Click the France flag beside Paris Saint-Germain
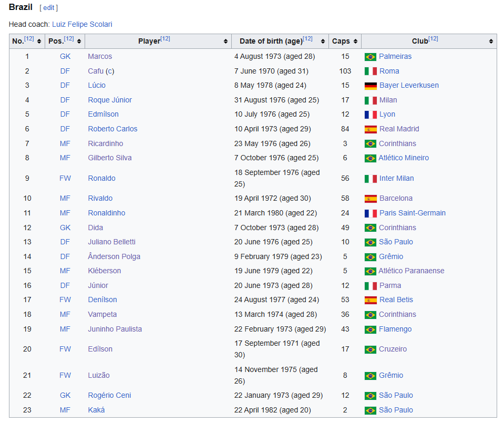 [x=371, y=213]
